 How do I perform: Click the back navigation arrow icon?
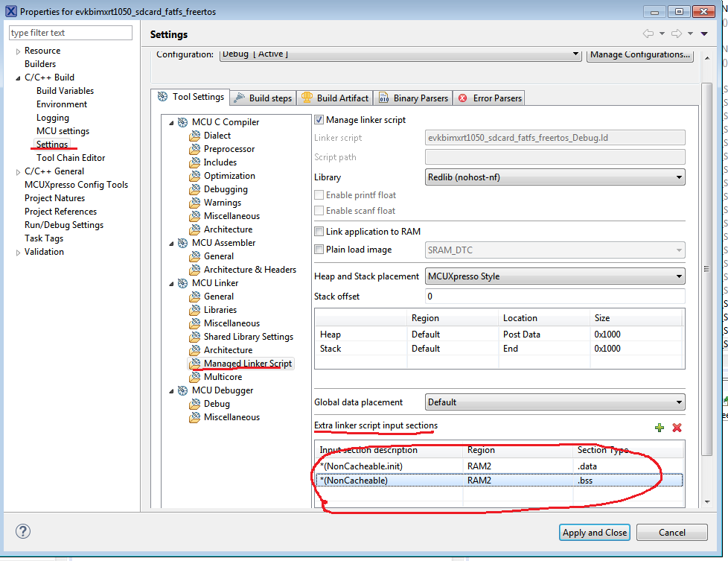click(x=648, y=34)
